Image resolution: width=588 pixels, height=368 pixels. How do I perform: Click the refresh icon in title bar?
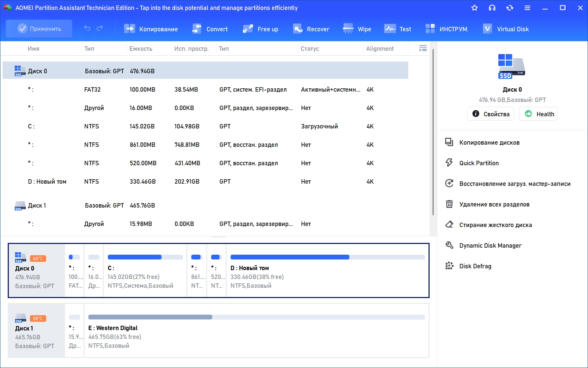pos(510,8)
